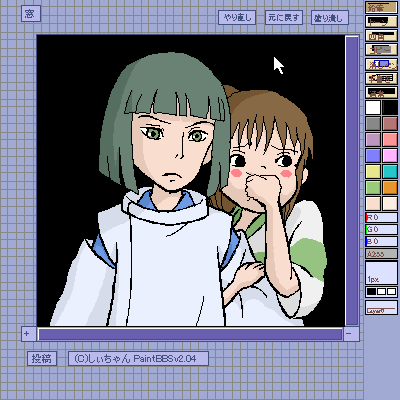Screen dimensions: 400x400
Task: Click the 窓 window float button
Action: [x=31, y=14]
